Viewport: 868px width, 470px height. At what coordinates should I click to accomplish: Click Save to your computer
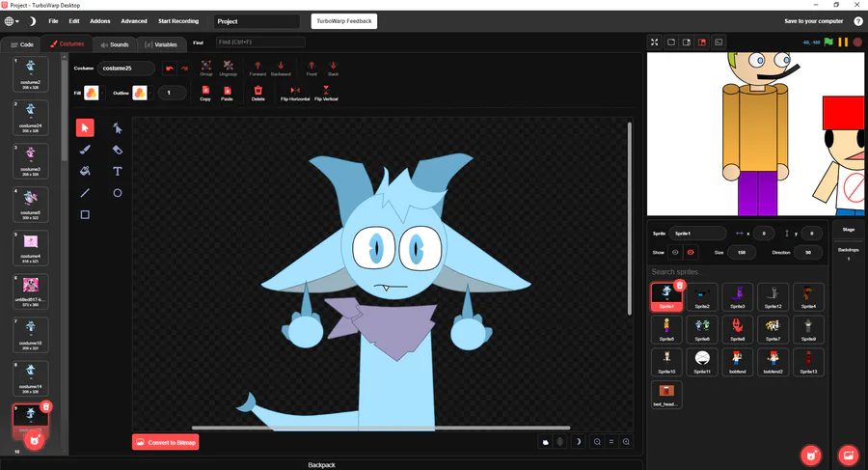(x=813, y=21)
